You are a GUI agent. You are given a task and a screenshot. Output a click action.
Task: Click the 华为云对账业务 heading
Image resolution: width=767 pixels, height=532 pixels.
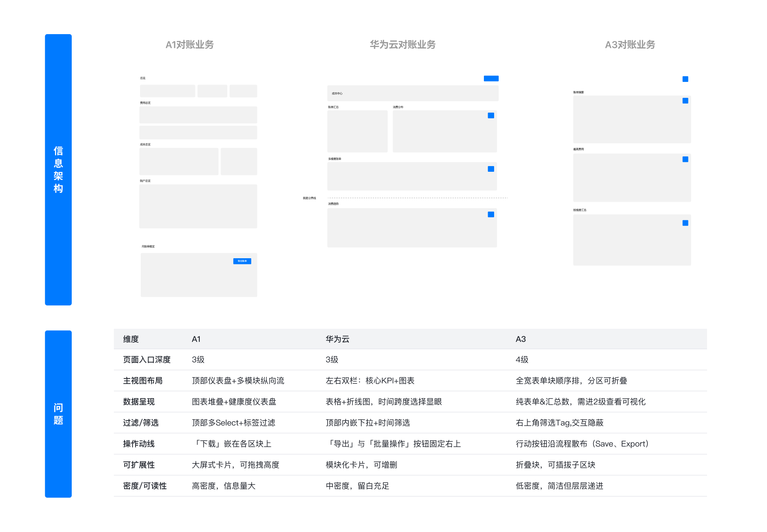[403, 45]
